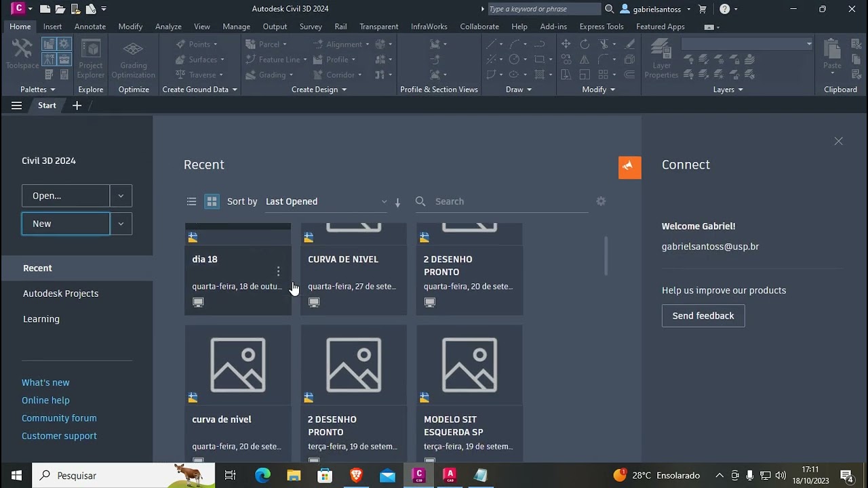Open the MODELO SIT ESQUERDA SP thumbnail
868x488 pixels.
469,366
